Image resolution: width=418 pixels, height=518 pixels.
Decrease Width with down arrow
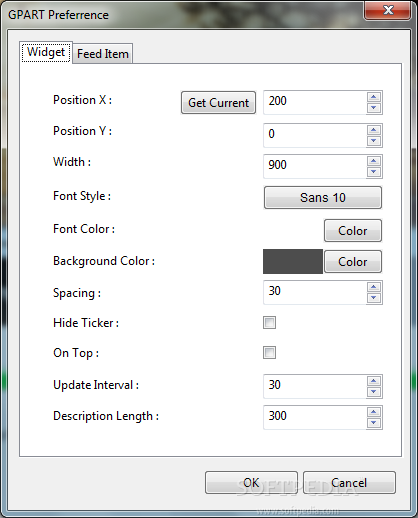[x=374, y=172]
